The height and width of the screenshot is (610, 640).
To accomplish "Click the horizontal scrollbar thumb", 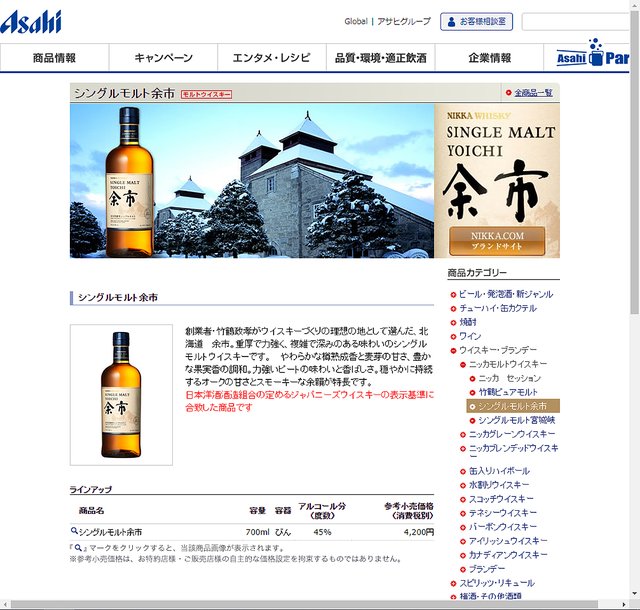I will tap(304, 605).
